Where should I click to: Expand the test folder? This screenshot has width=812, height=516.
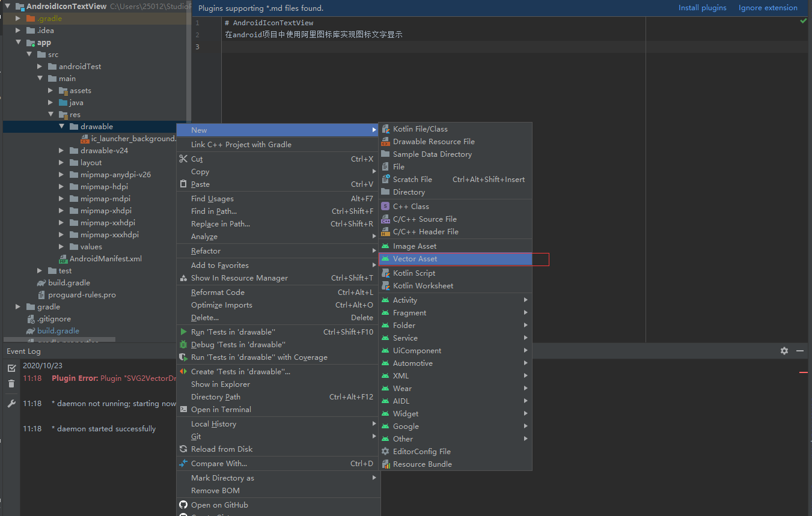40,271
